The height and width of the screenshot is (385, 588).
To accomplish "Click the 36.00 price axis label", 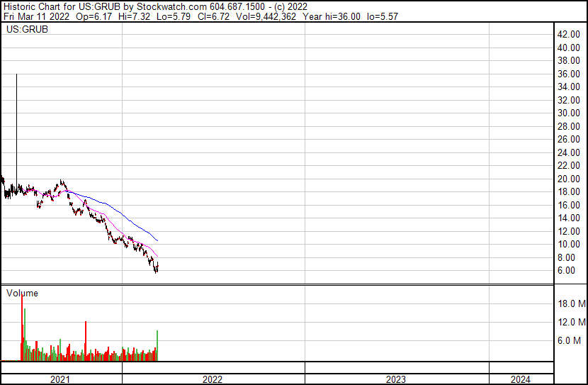I will coord(570,74).
